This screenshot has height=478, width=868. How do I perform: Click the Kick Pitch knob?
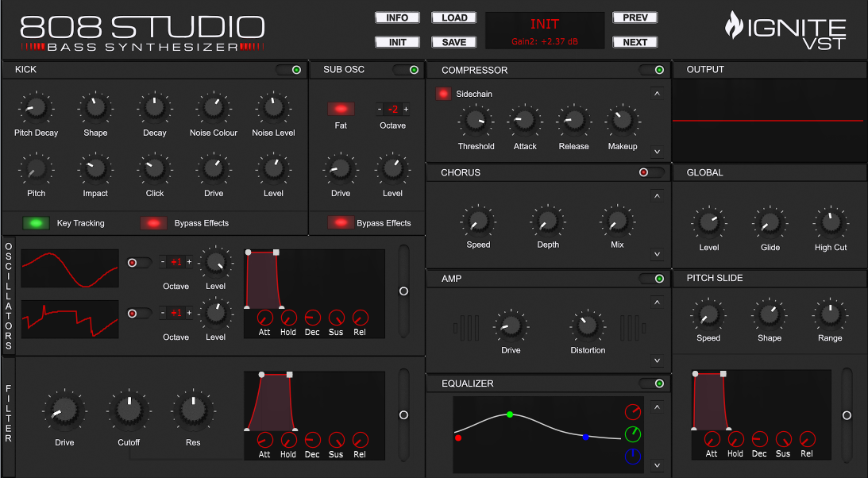(x=36, y=169)
